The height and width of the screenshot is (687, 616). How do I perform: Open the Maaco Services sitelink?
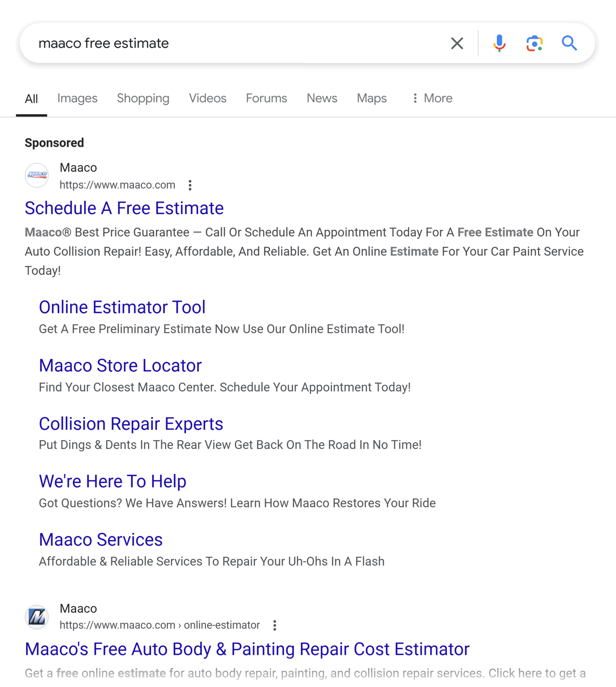point(101,540)
